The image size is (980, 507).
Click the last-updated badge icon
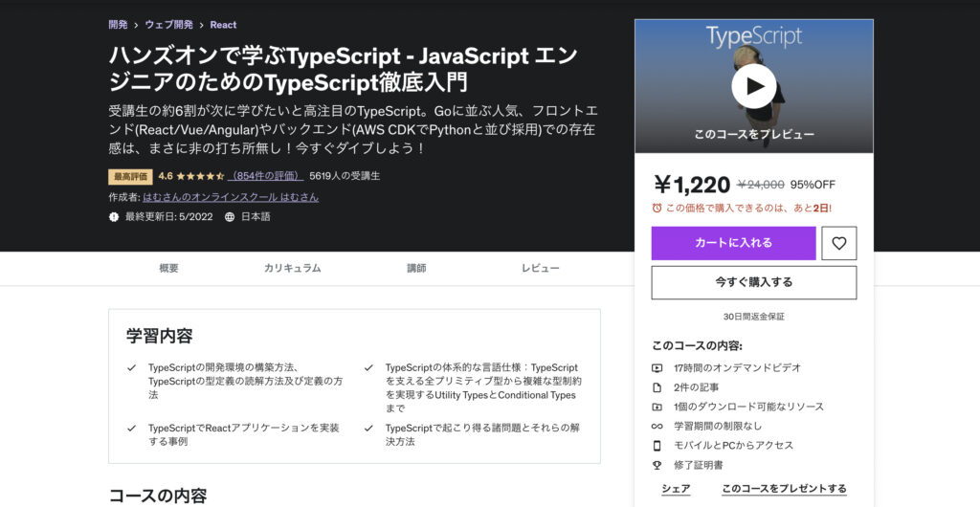pos(114,216)
